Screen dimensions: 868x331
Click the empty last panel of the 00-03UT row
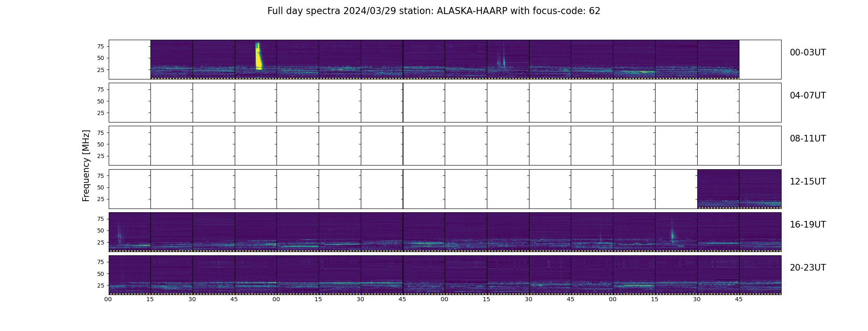(x=760, y=60)
